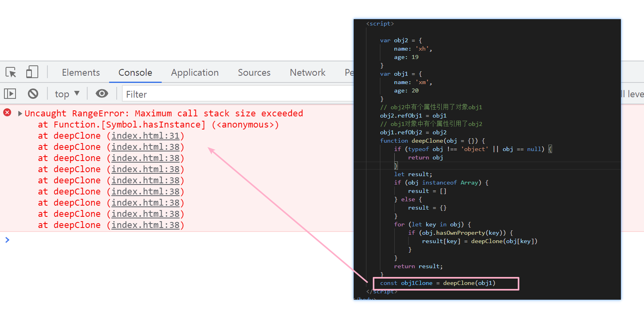The width and height of the screenshot is (644, 324).
Task: Switch to the Elements tab
Action: click(81, 73)
